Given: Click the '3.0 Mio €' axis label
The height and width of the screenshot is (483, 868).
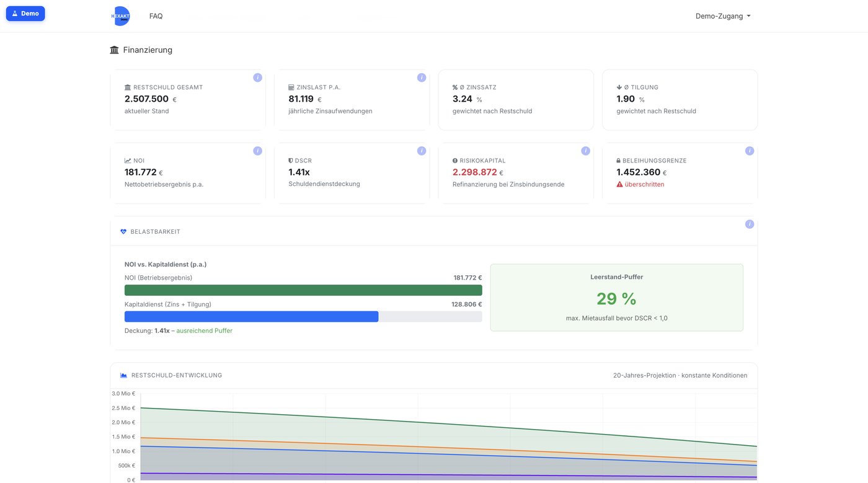Looking at the screenshot, I should click(123, 393).
